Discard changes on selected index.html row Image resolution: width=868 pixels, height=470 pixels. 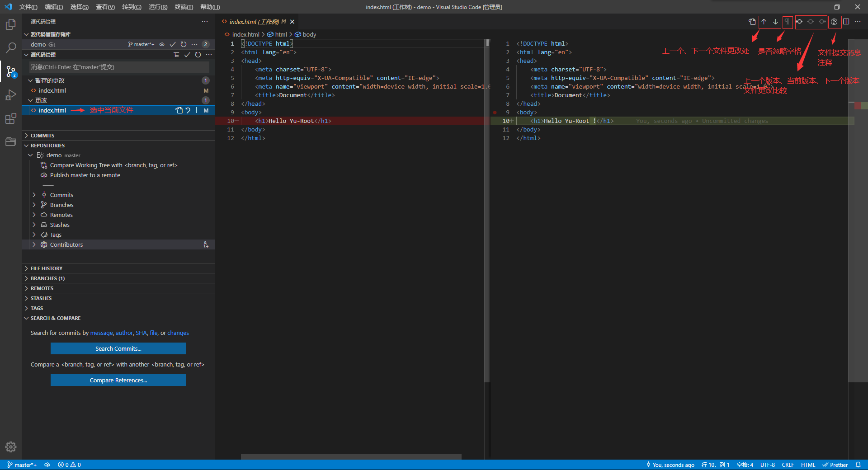188,110
